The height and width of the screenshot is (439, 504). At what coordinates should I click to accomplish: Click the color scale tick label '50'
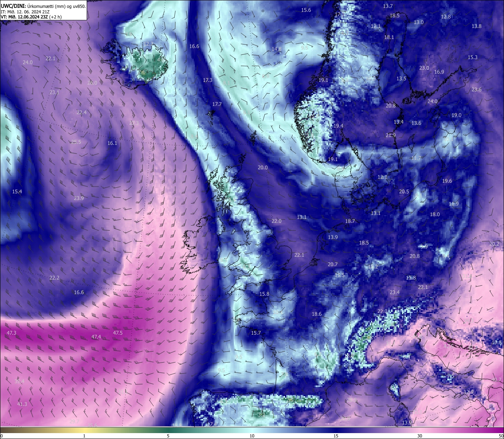pos(501,436)
